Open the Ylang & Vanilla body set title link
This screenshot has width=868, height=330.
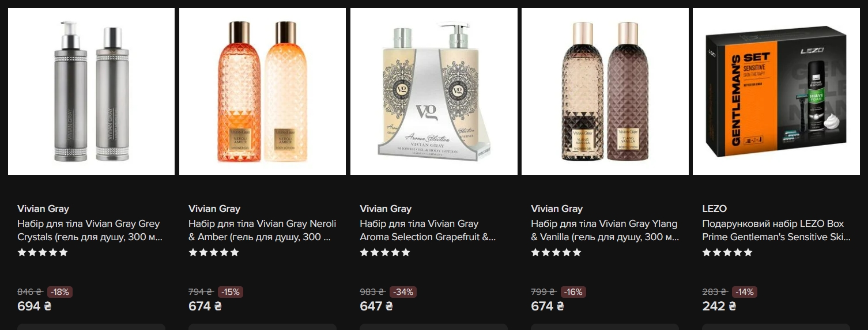coord(605,230)
